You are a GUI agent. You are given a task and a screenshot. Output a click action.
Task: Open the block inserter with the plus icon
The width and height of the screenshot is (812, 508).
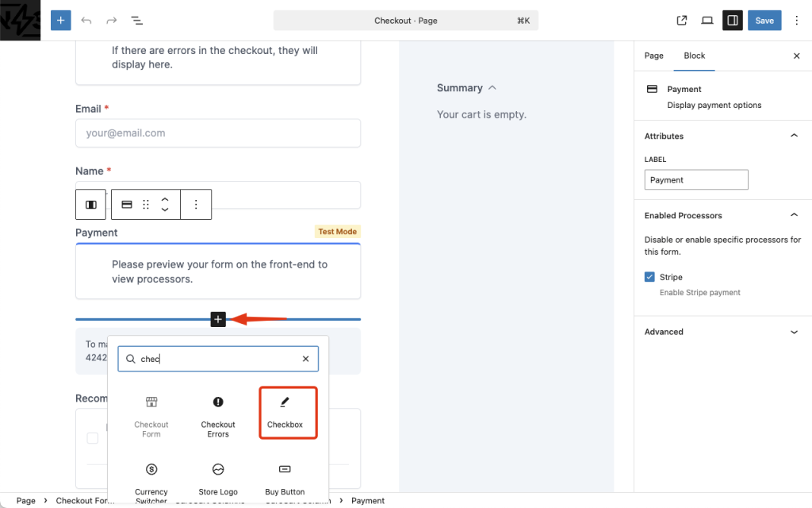pos(60,20)
